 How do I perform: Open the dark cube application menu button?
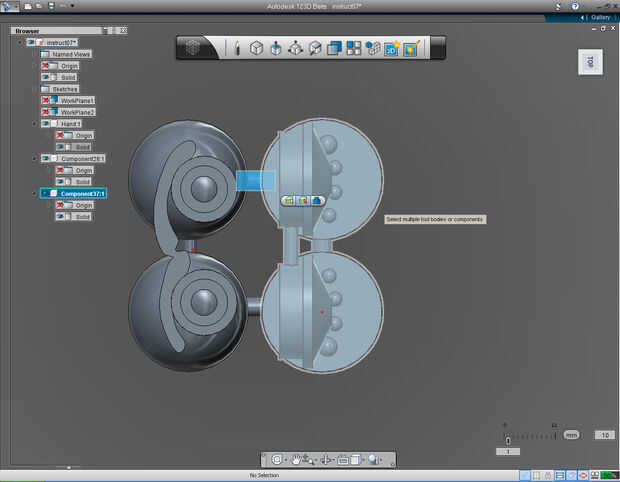pos(193,48)
